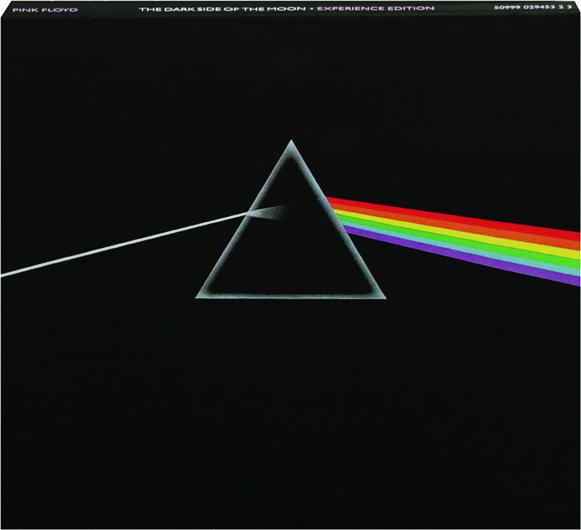Click "THE DARK SIDE OF THE MOON" title text
The width and height of the screenshot is (581, 530).
(x=222, y=9)
